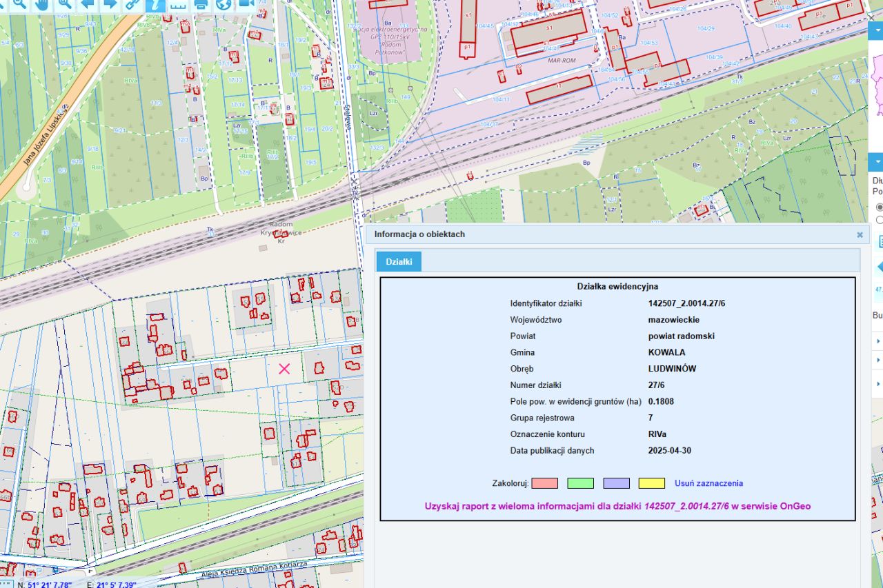Open the globe tool in toolbar
This screenshot has height=588, width=883.
click(223, 4)
